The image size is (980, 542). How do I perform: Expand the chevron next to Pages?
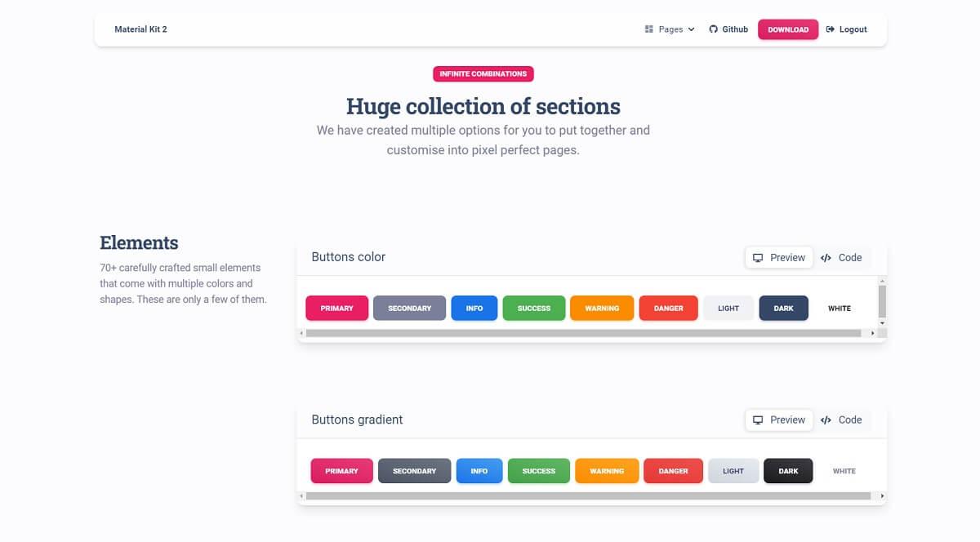click(691, 29)
